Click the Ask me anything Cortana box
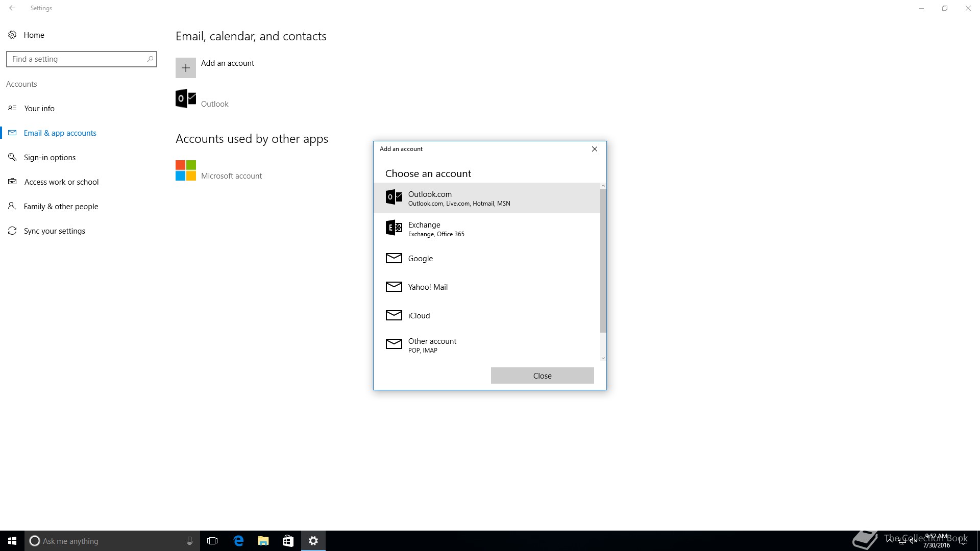Screen dimensions: 980x551 click(112, 541)
